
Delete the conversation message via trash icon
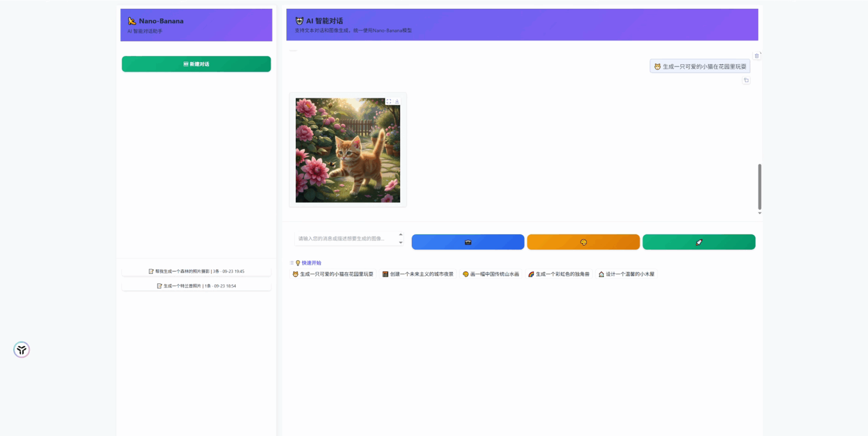coord(757,56)
